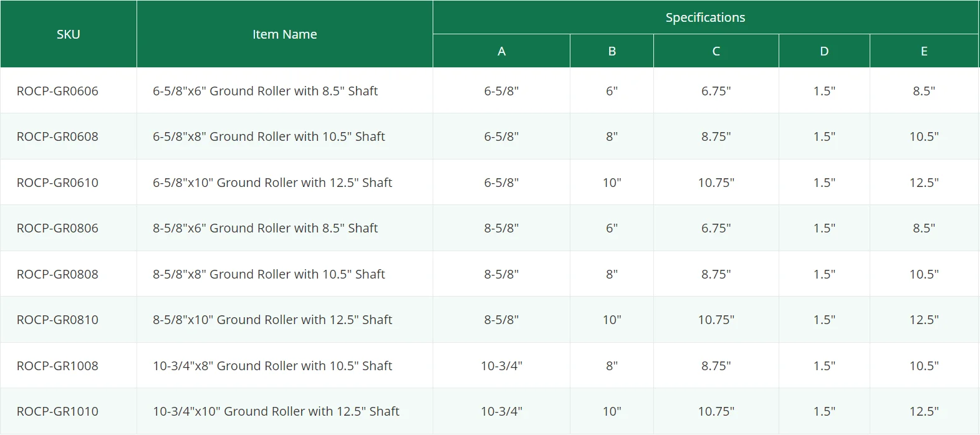
Task: Click SKU ROCP-GR0608
Action: pos(57,136)
